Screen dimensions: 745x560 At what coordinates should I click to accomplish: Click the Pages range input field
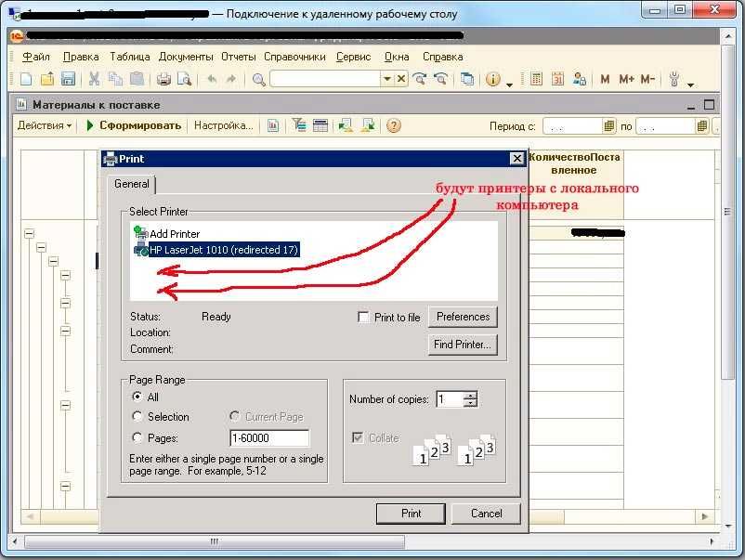(269, 438)
